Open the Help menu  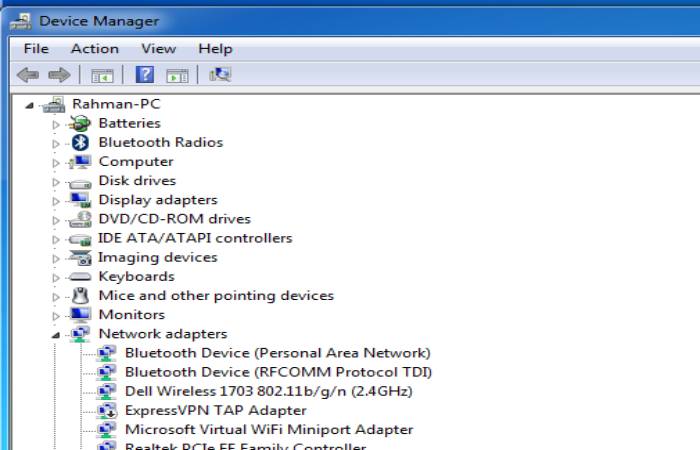(x=215, y=49)
